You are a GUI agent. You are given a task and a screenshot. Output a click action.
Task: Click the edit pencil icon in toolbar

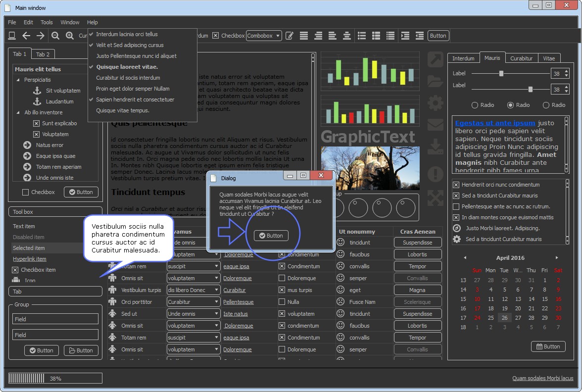click(290, 36)
